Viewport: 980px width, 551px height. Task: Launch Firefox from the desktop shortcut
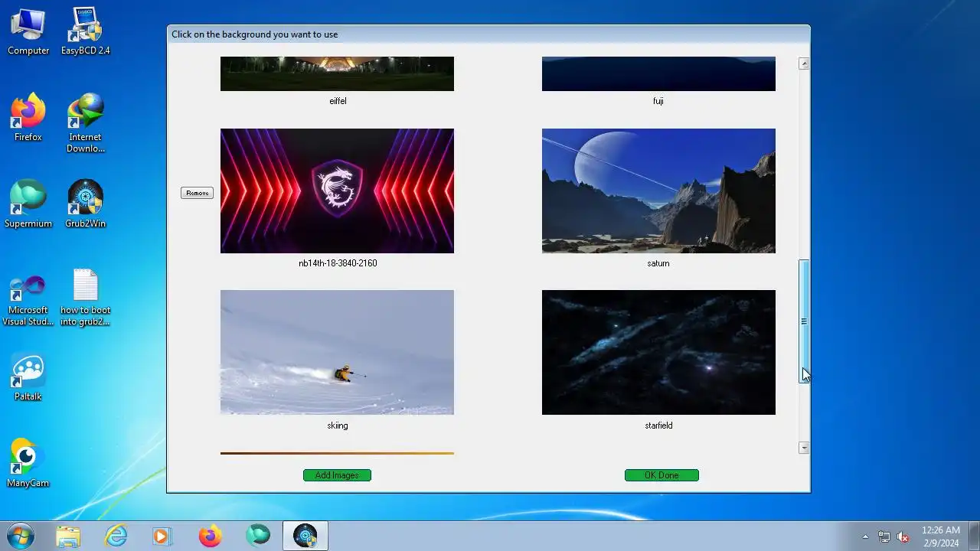[x=28, y=118]
